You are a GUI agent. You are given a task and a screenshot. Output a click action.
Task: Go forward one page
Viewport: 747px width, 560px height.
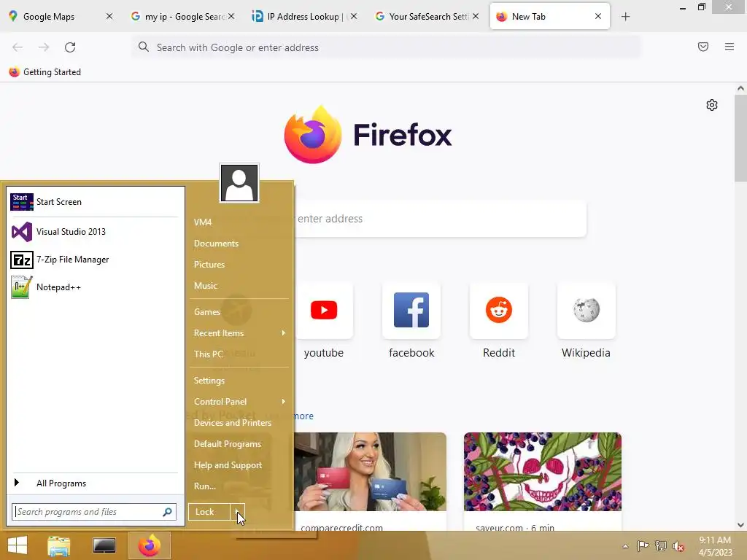[44, 47]
